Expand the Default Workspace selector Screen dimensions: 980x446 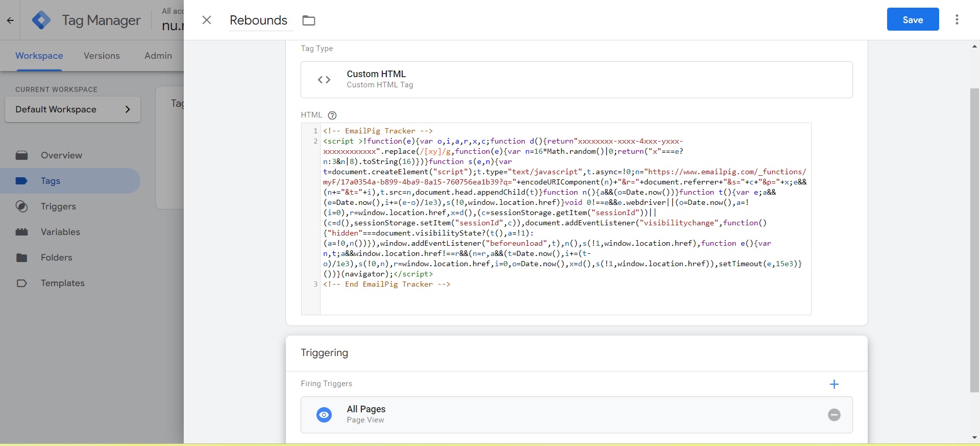[72, 109]
